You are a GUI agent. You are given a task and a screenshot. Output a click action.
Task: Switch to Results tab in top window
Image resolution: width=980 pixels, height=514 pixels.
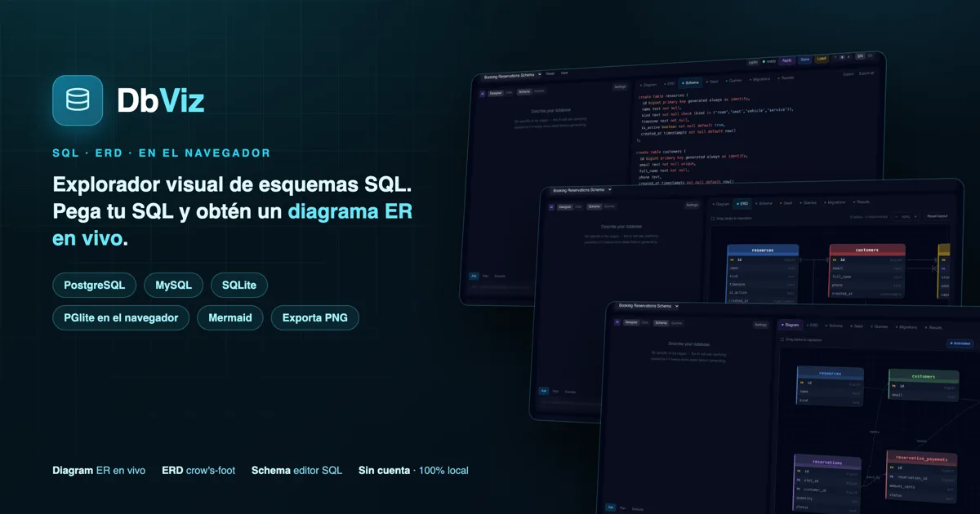click(786, 78)
